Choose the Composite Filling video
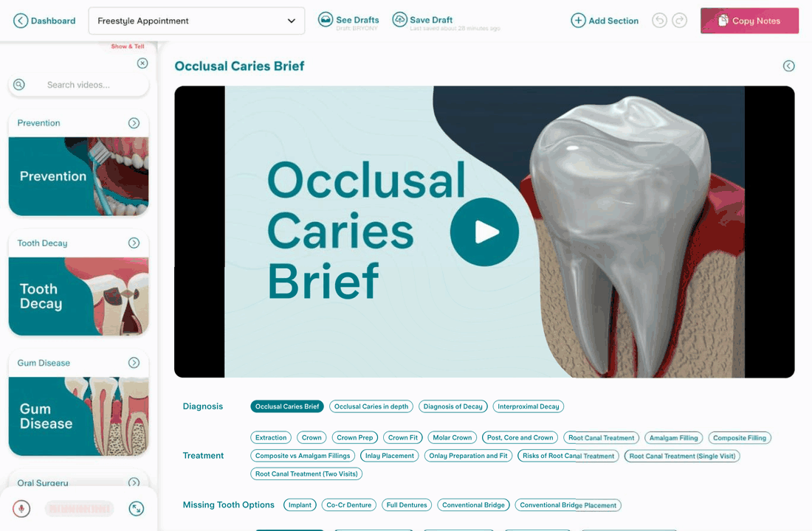Viewport: 812px width, 531px height. point(740,438)
